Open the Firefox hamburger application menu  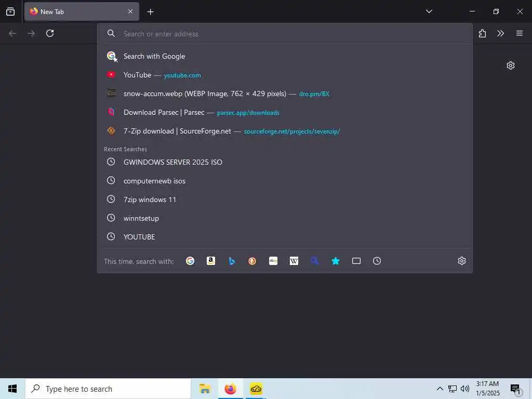pos(520,33)
